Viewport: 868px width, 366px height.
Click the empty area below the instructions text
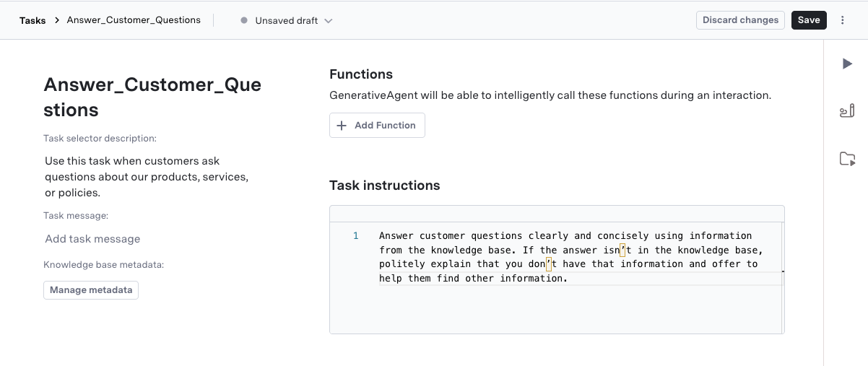pyautogui.click(x=556, y=310)
